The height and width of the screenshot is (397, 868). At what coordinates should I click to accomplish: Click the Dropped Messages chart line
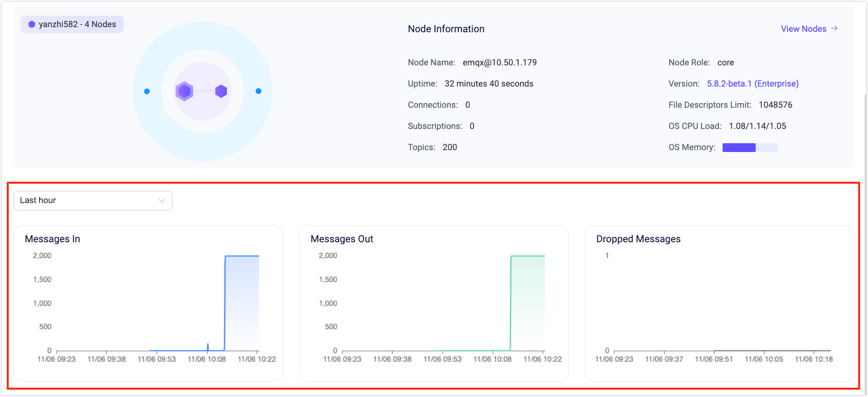point(772,350)
